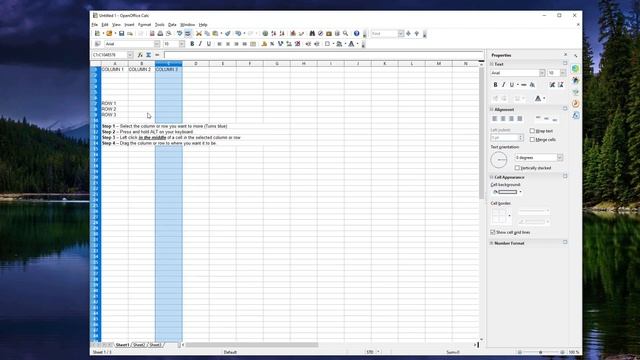Open the Data menu

(172, 25)
